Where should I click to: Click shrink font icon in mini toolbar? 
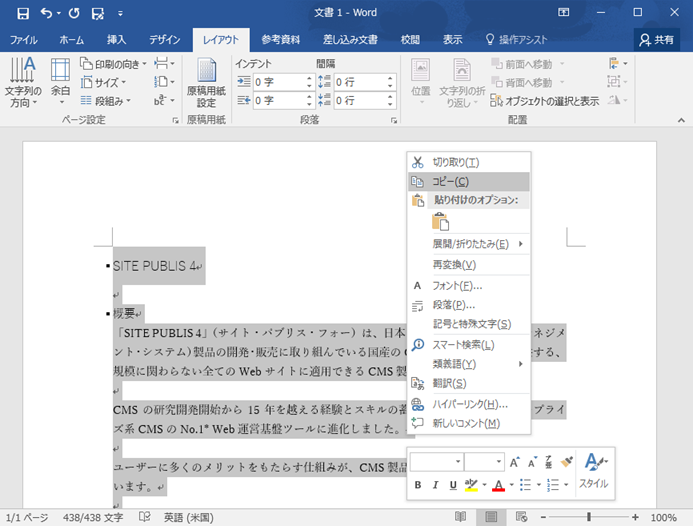(x=532, y=462)
